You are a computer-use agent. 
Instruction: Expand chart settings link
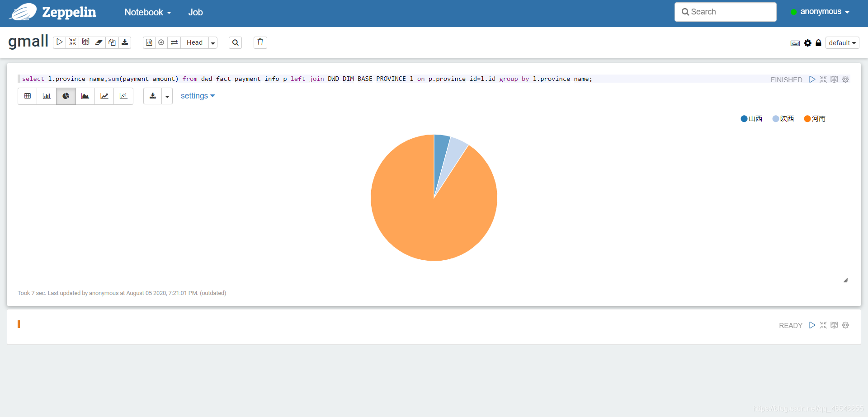(x=198, y=96)
